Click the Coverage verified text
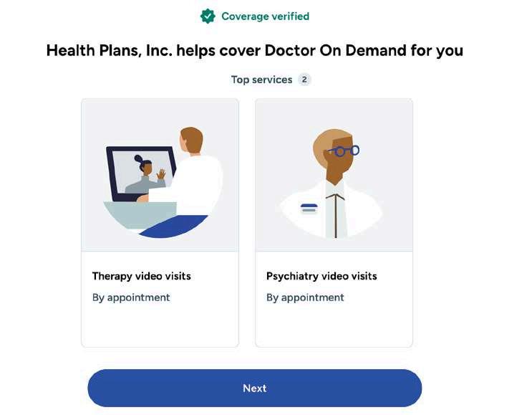532x415 pixels. tap(266, 16)
